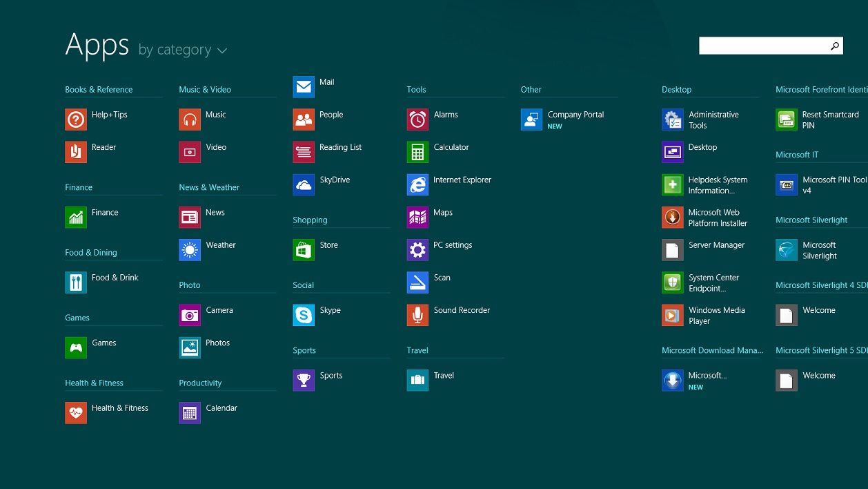Open the Administrative Tools icon

673,119
